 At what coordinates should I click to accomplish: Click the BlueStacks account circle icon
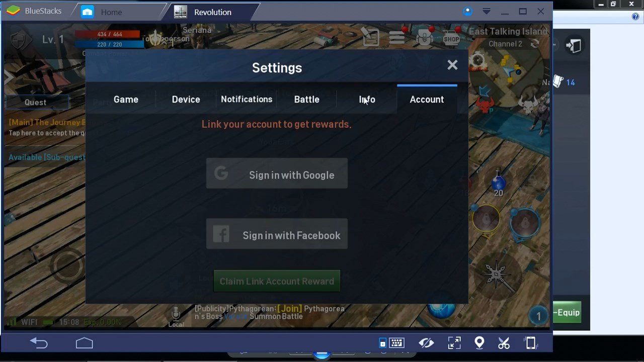point(467,11)
